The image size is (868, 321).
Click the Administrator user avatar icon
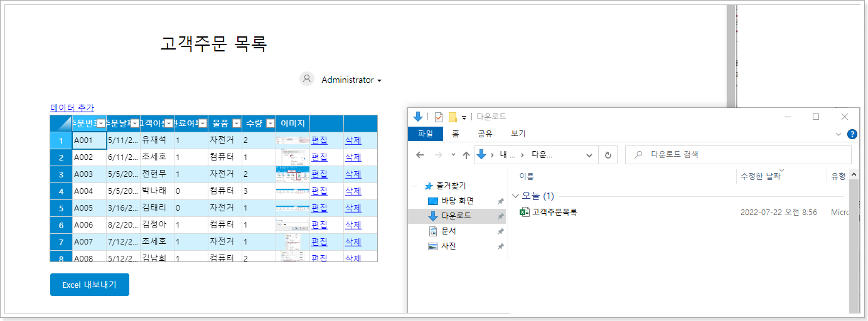pyautogui.click(x=307, y=79)
